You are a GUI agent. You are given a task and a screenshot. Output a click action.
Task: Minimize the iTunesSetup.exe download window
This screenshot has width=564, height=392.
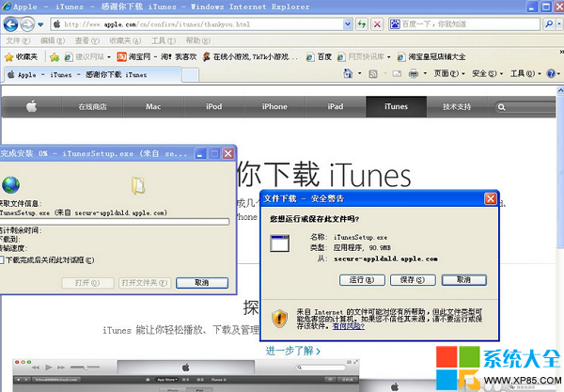click(200, 154)
